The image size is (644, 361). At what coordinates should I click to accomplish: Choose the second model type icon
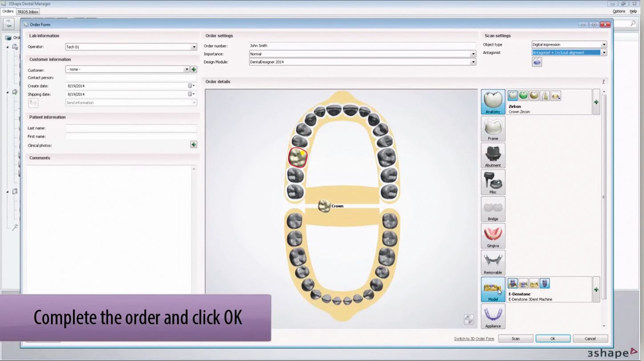point(523,284)
